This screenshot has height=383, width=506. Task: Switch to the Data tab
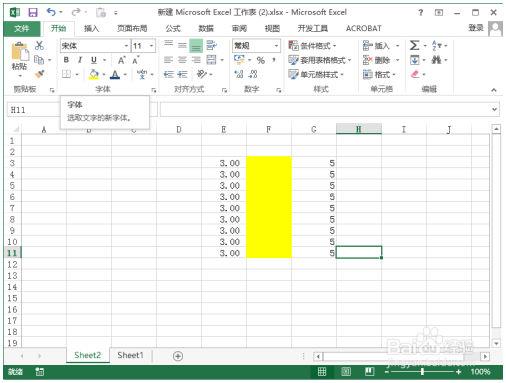click(206, 29)
